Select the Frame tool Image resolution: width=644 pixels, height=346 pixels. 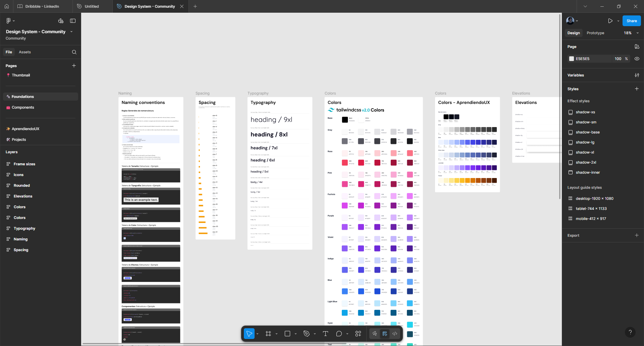coord(268,334)
